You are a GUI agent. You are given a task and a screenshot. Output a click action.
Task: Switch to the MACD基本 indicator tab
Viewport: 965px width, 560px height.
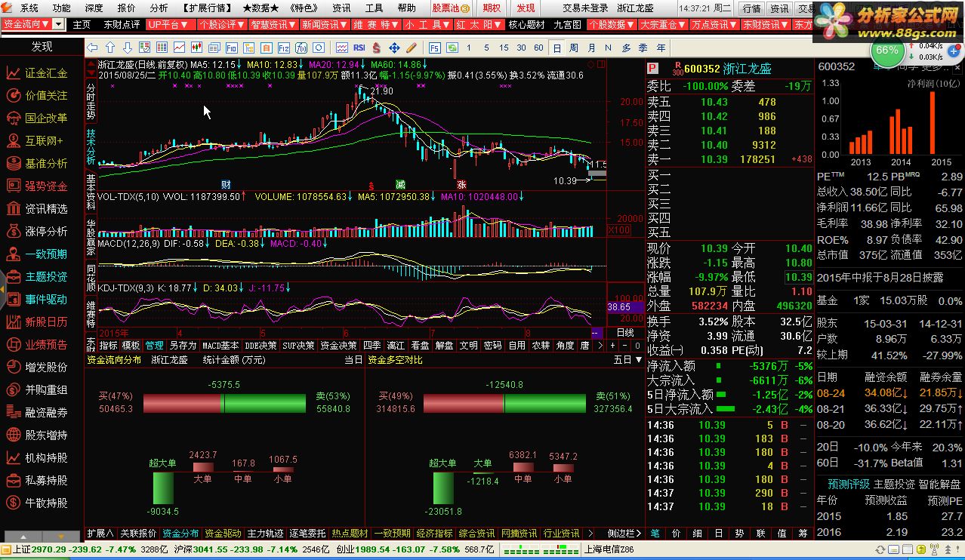[220, 346]
